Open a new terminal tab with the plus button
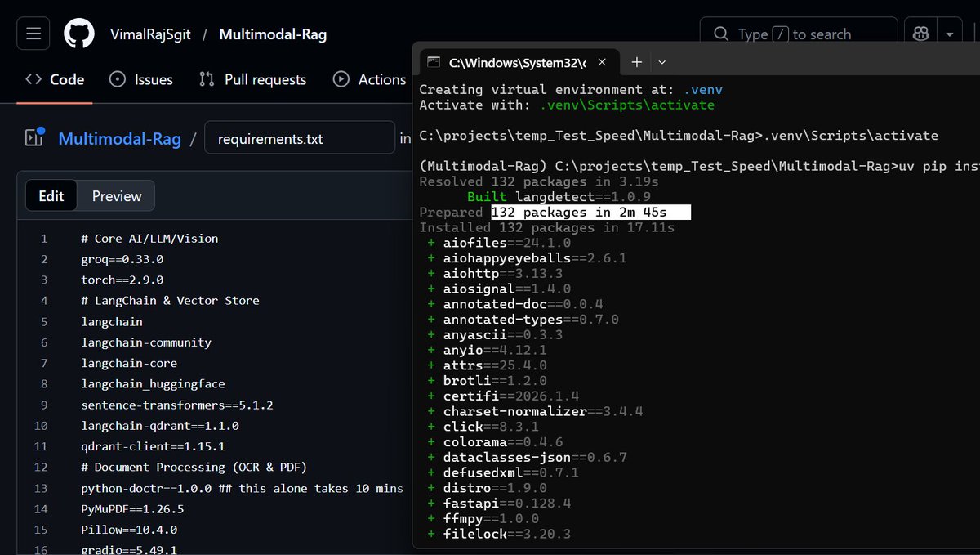Viewport: 980px width, 555px height. (x=635, y=62)
